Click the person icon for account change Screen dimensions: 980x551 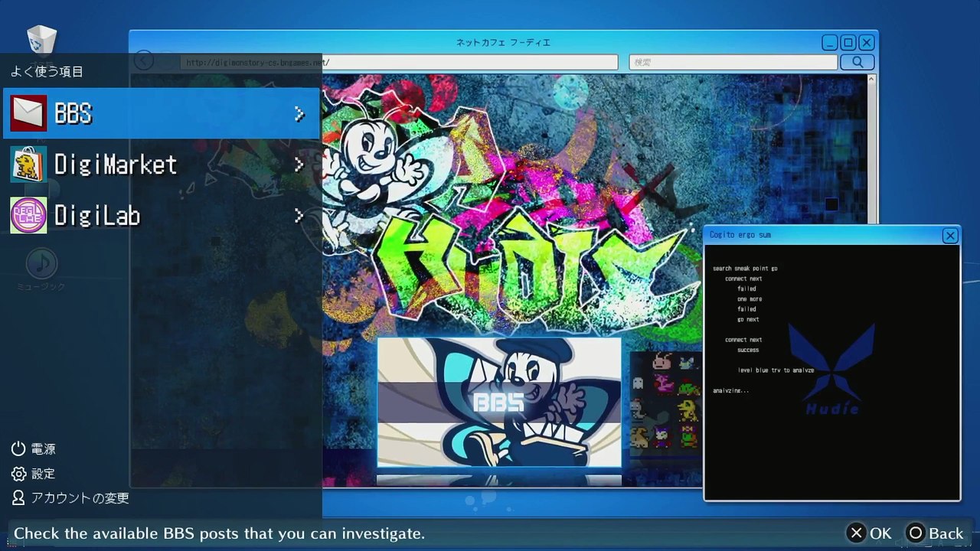pos(18,498)
